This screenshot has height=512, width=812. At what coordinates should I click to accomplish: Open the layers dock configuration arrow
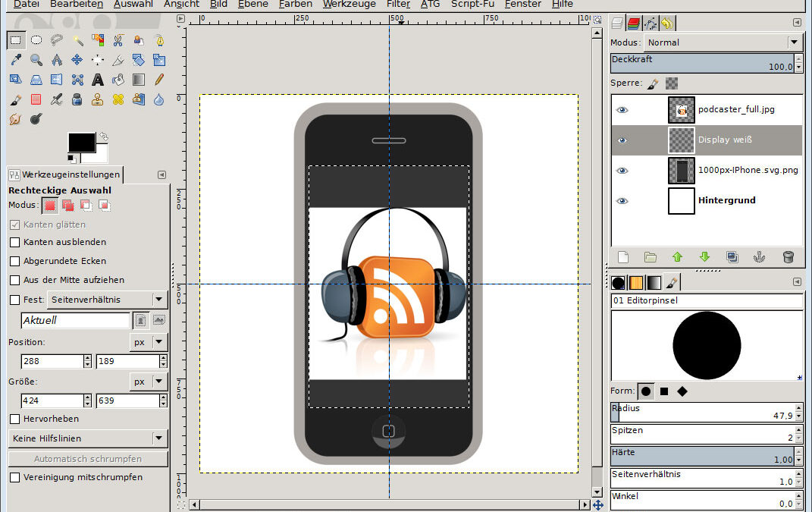click(797, 22)
